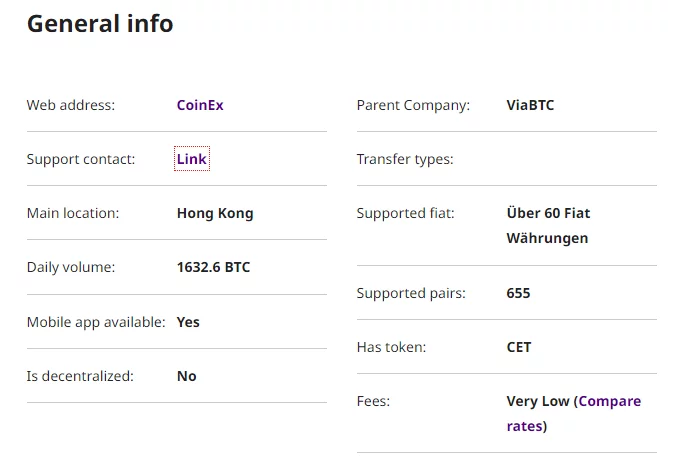Image resolution: width=673 pixels, height=472 pixels.
Task: Click the 'Mobile app available:' label
Action: [x=96, y=322]
